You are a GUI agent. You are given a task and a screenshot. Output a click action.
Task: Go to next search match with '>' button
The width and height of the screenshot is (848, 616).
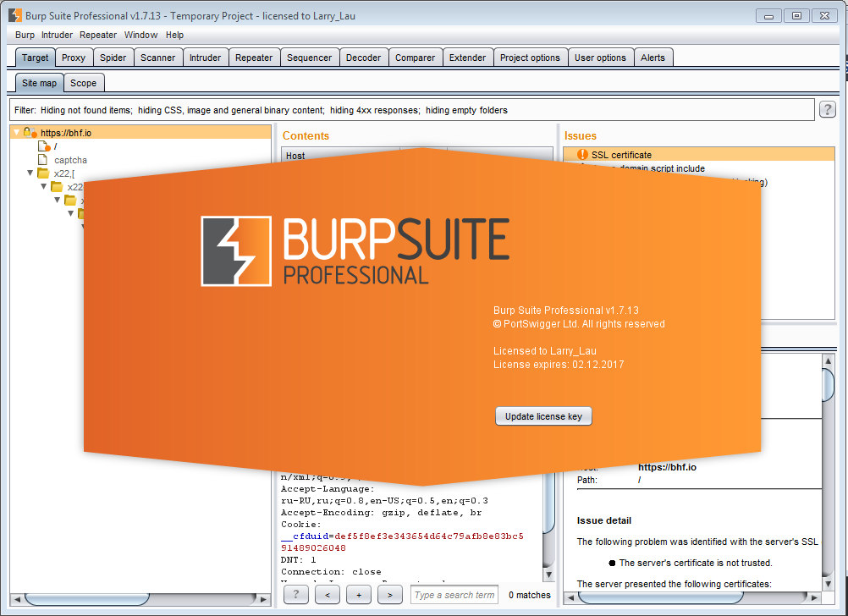pos(389,595)
